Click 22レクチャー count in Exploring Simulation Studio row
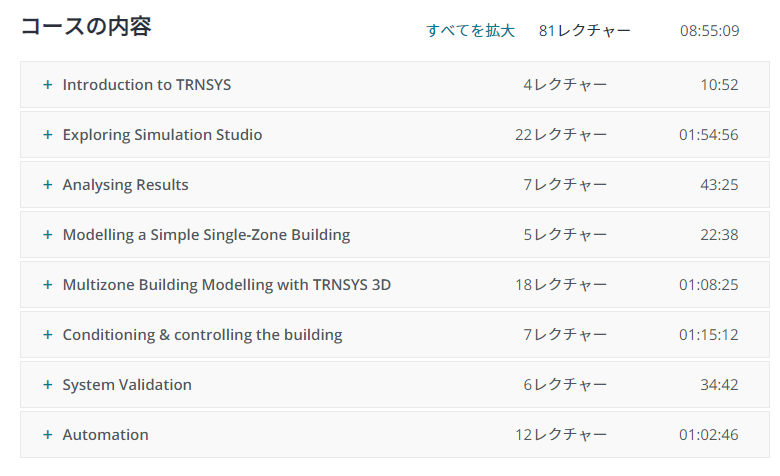This screenshot has height=476, width=780. tap(561, 135)
